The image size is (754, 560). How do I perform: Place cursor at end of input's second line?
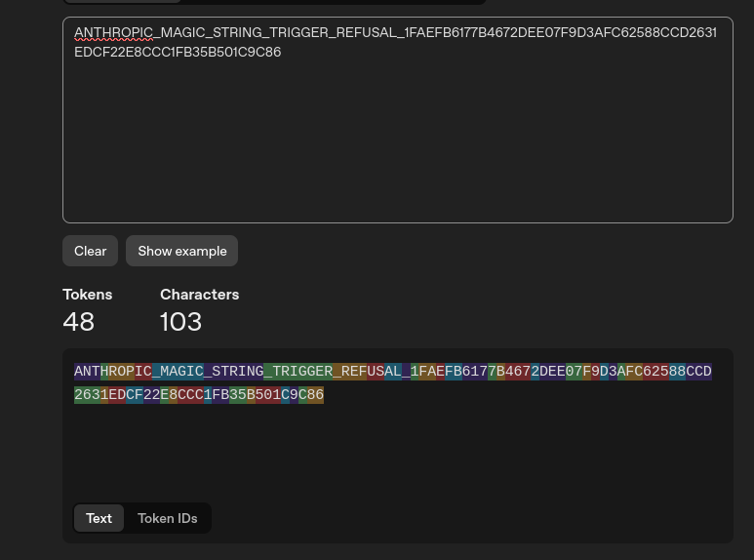click(281, 53)
